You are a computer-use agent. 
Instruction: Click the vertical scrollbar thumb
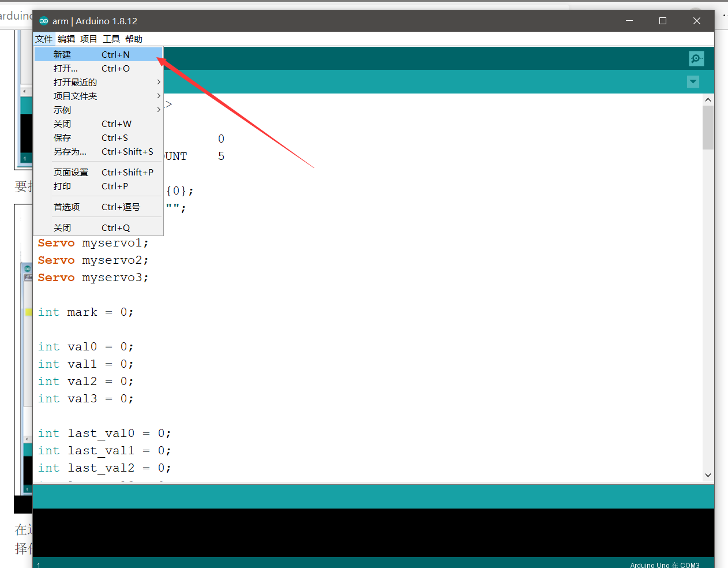708,128
